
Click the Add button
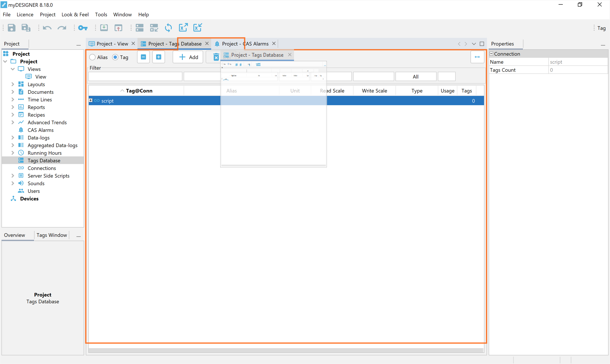188,57
